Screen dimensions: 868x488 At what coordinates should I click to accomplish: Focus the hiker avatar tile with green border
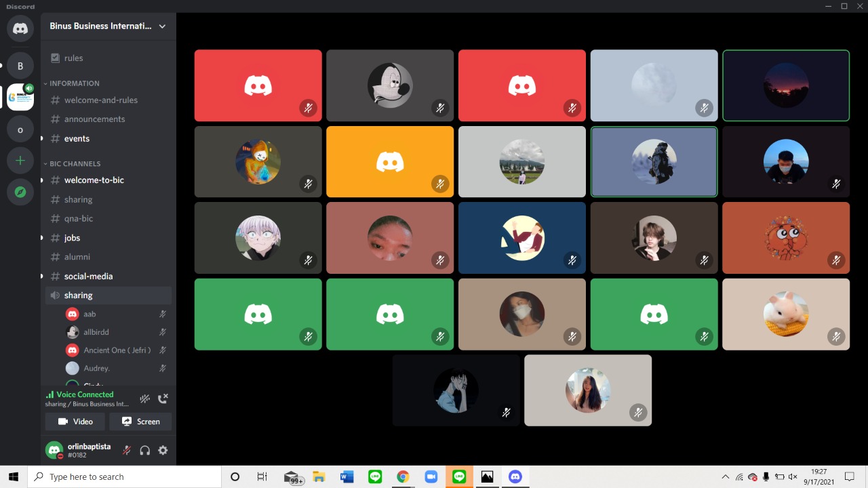(x=654, y=161)
